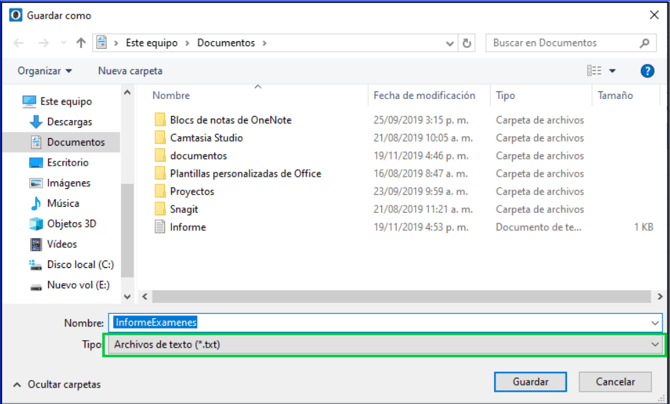Open the view options dropdown arrow
The height and width of the screenshot is (404, 670).
tap(613, 71)
